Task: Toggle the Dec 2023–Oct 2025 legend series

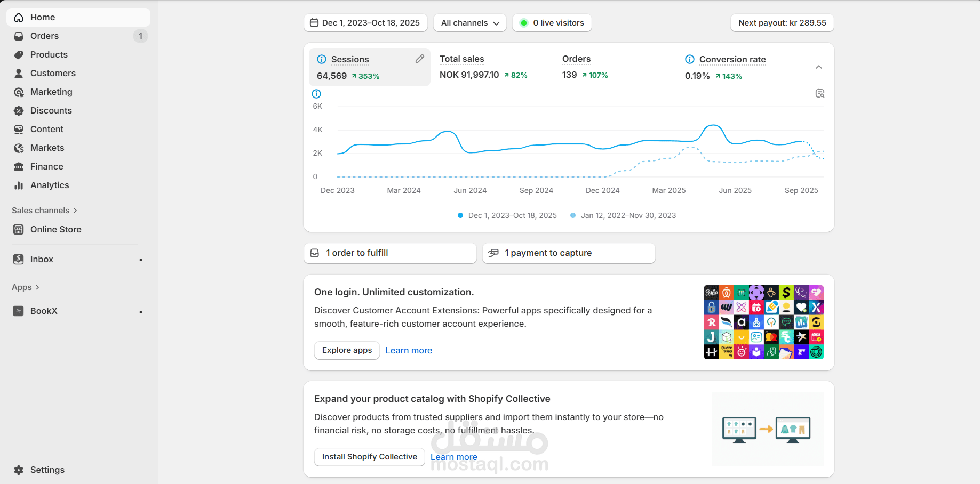Action: coord(507,215)
